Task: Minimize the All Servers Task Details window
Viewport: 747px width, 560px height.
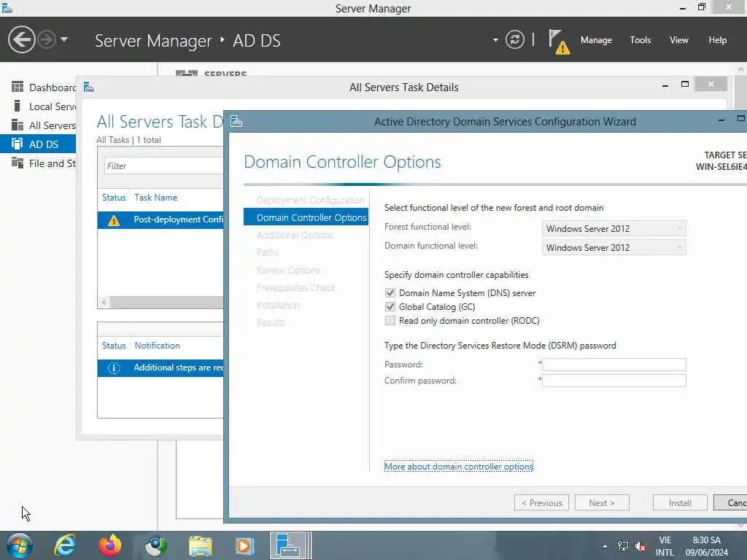Action: [665, 85]
